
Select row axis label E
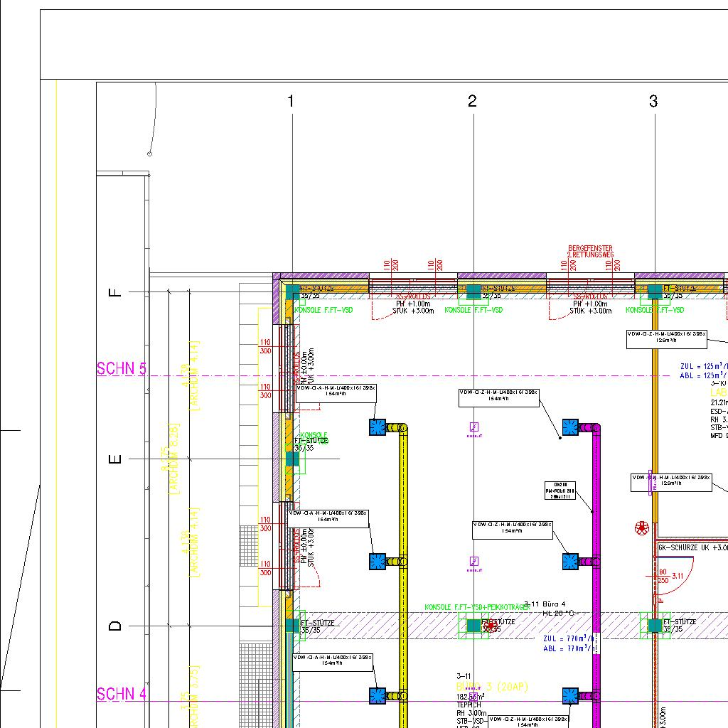pos(114,459)
